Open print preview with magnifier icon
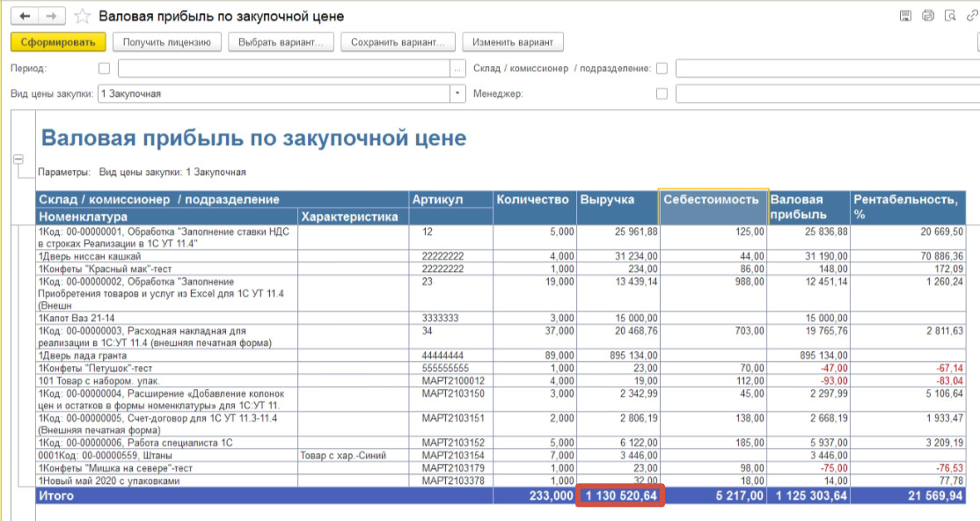The height and width of the screenshot is (521, 980). (949, 16)
